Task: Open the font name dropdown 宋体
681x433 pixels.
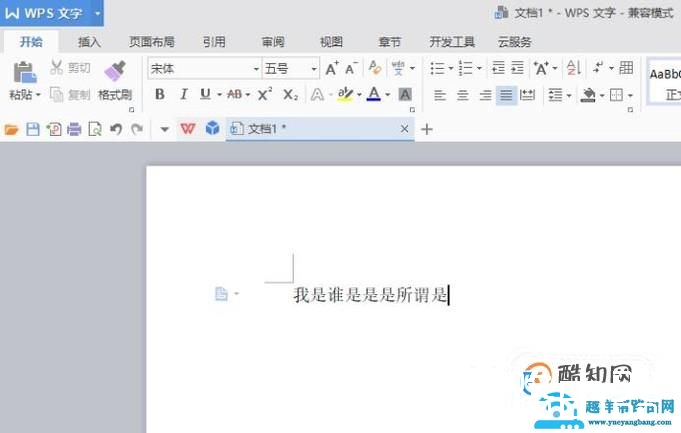Action: (x=256, y=69)
